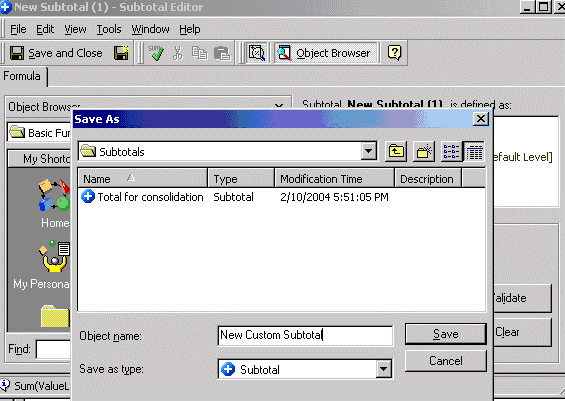Switch to details view icon

click(x=474, y=151)
